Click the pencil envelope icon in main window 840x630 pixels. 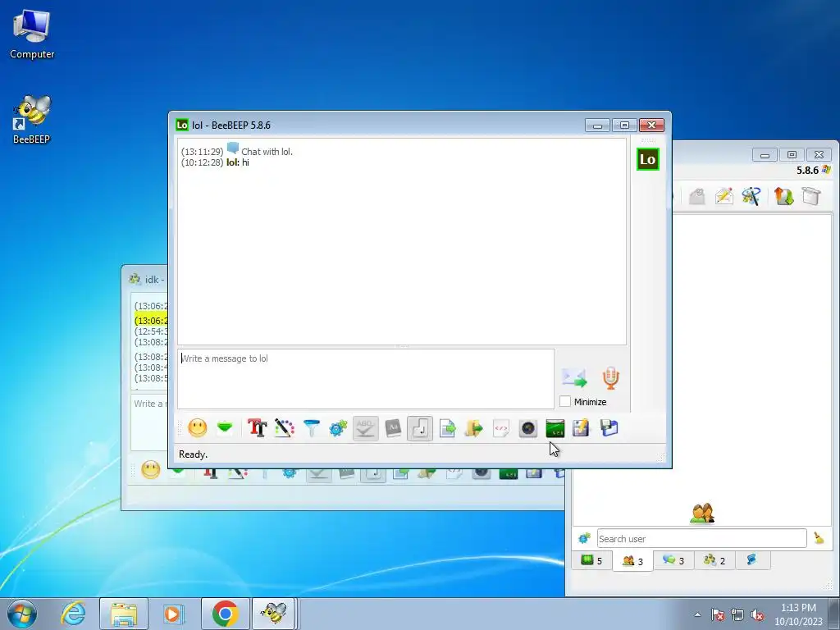pyautogui.click(x=724, y=196)
